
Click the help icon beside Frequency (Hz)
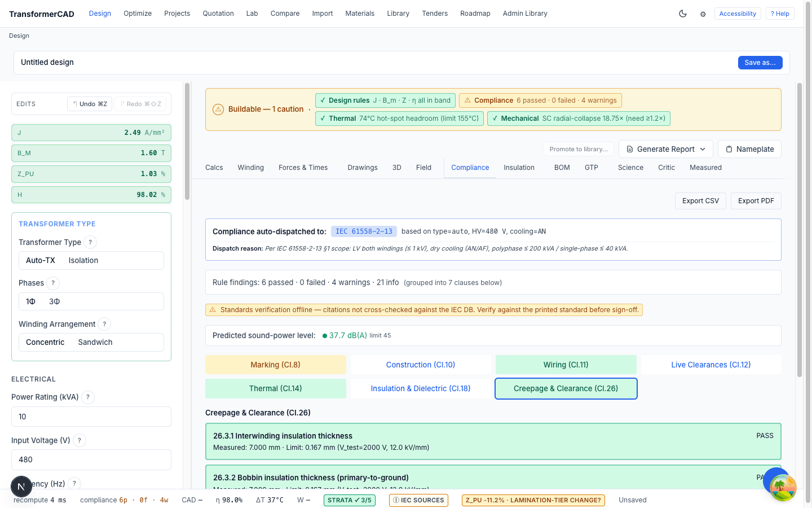pyautogui.click(x=74, y=484)
